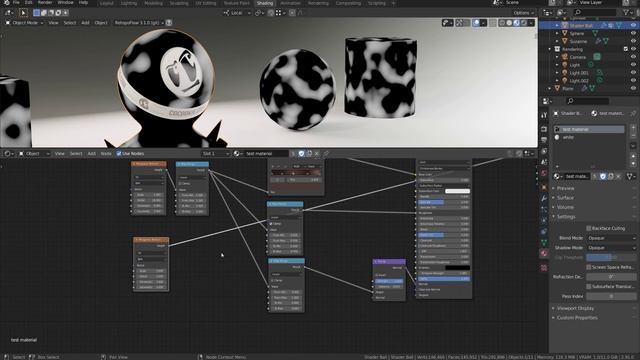Viewport: 640px width, 360px height.
Task: Expand the Surface panel
Action: click(565, 198)
